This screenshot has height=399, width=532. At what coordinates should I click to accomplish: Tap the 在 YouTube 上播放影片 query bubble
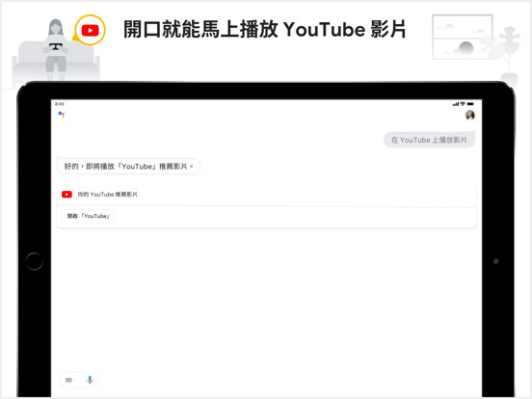click(x=429, y=140)
